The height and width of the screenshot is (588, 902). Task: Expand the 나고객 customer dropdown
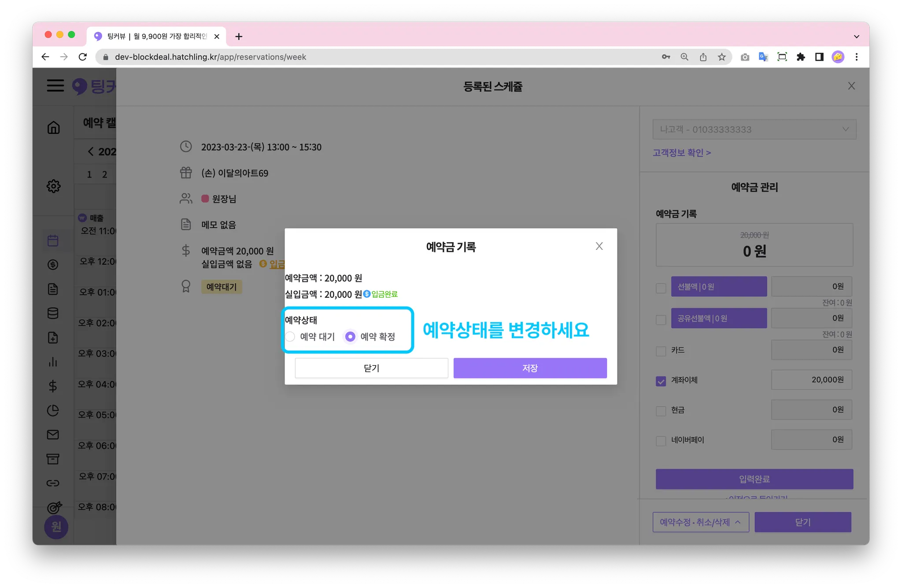754,129
